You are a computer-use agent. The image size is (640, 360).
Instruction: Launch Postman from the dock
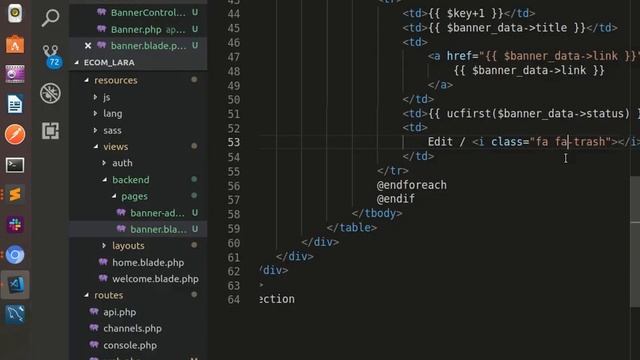(x=15, y=134)
